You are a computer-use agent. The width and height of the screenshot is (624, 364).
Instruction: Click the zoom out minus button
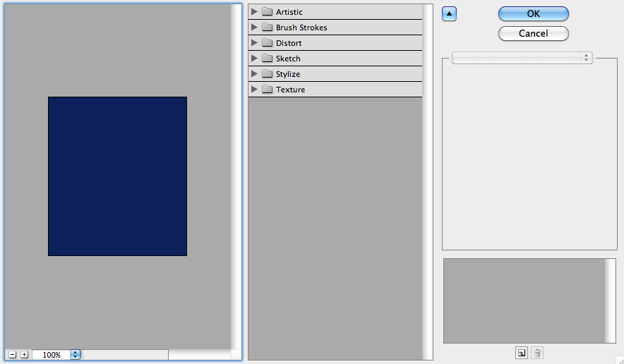click(x=13, y=355)
